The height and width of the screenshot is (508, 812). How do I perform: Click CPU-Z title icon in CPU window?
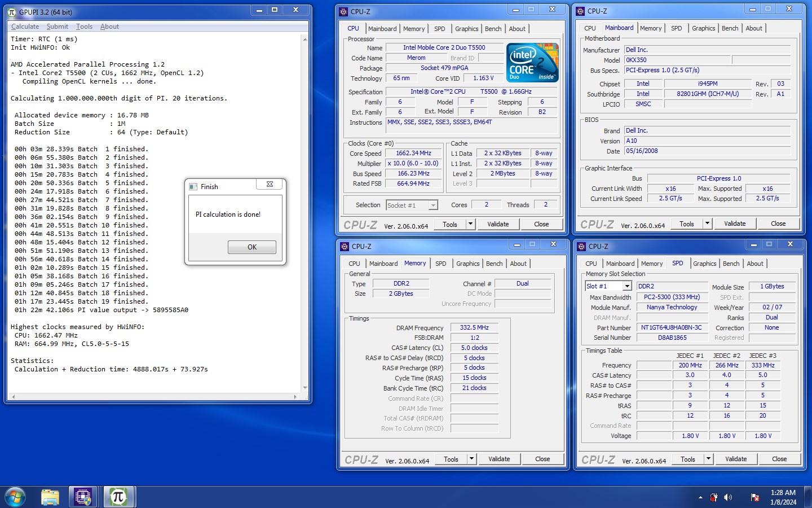click(x=344, y=11)
